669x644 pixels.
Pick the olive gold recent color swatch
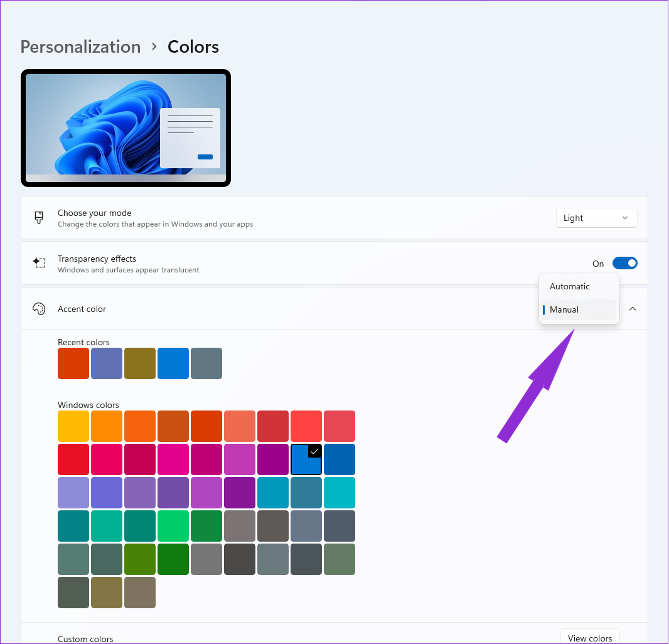140,363
